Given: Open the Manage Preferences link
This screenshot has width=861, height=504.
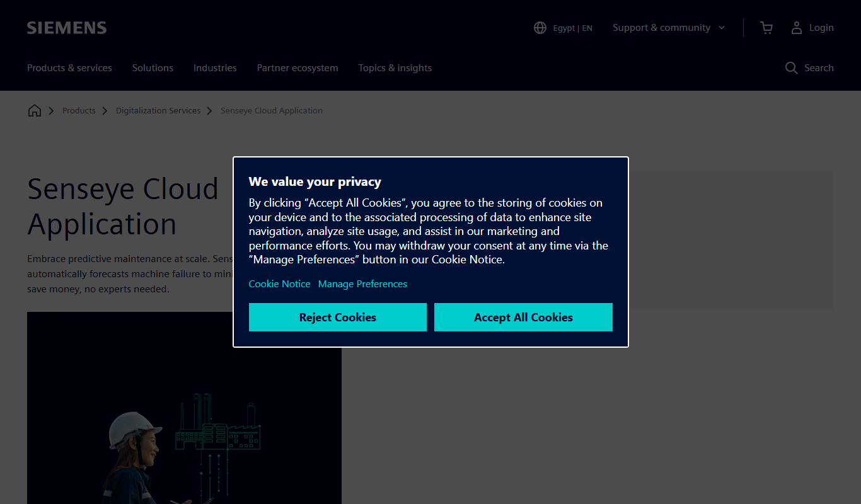Looking at the screenshot, I should 362,284.
